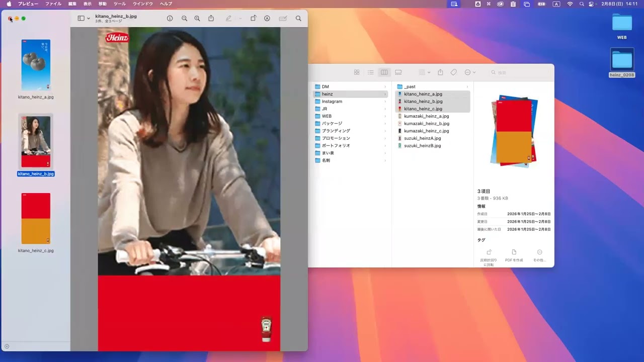Expand the WEB folder row chevron in Finder
Screen dimensions: 644x362
click(385, 116)
